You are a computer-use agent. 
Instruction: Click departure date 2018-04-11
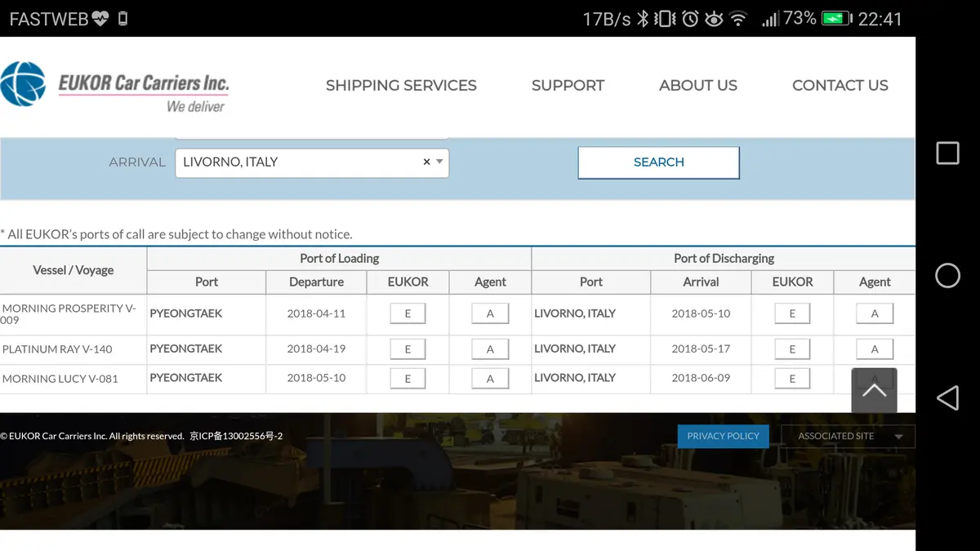(x=316, y=313)
